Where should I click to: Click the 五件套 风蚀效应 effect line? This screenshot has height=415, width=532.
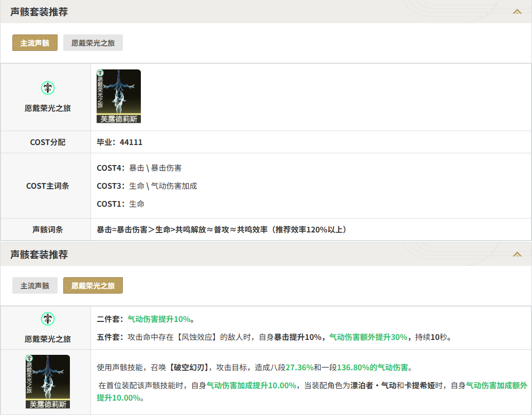point(274,337)
